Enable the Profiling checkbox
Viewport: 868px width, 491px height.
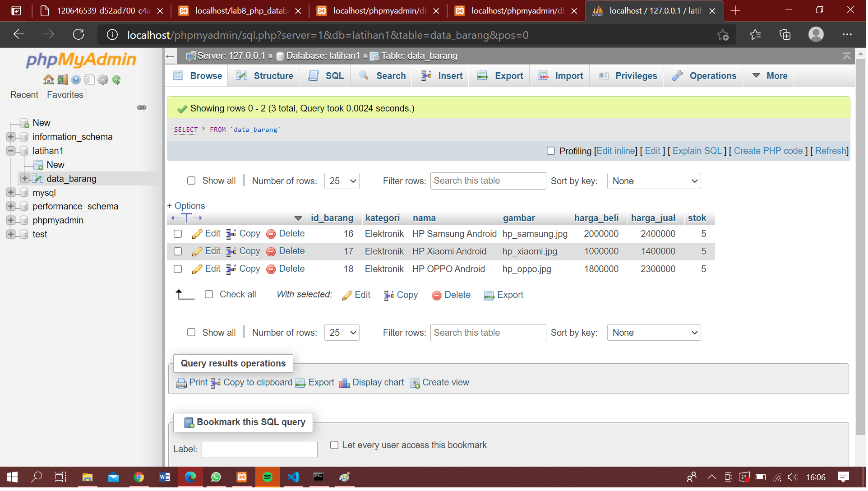click(x=551, y=151)
